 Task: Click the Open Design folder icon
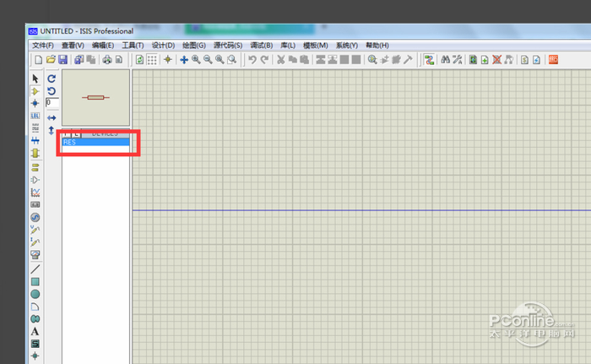tap(51, 60)
